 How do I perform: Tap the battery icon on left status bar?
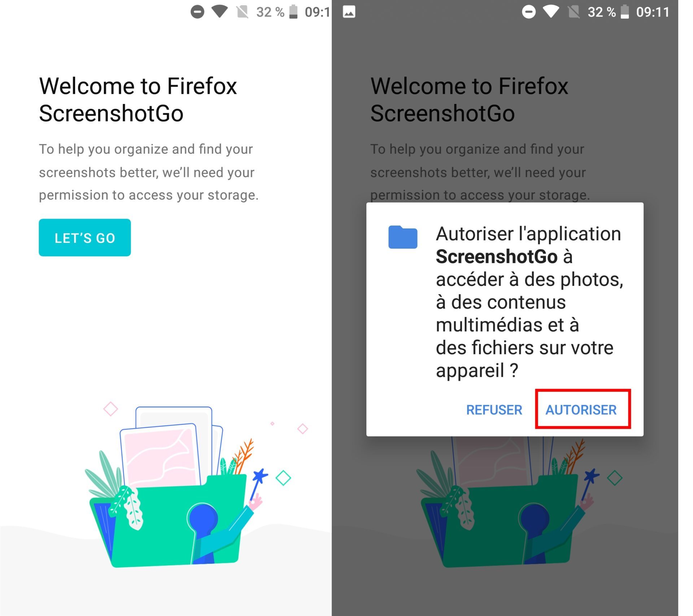293,12
